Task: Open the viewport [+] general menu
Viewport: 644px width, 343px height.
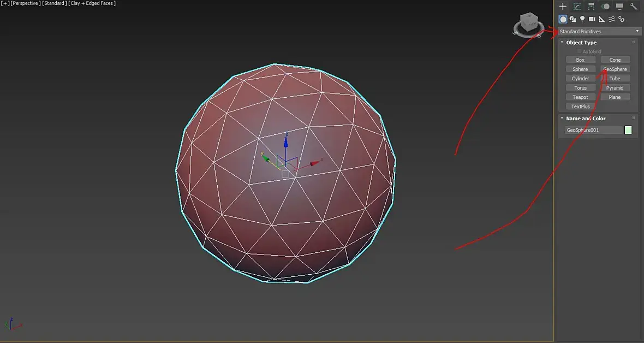Action: pyautogui.click(x=5, y=3)
